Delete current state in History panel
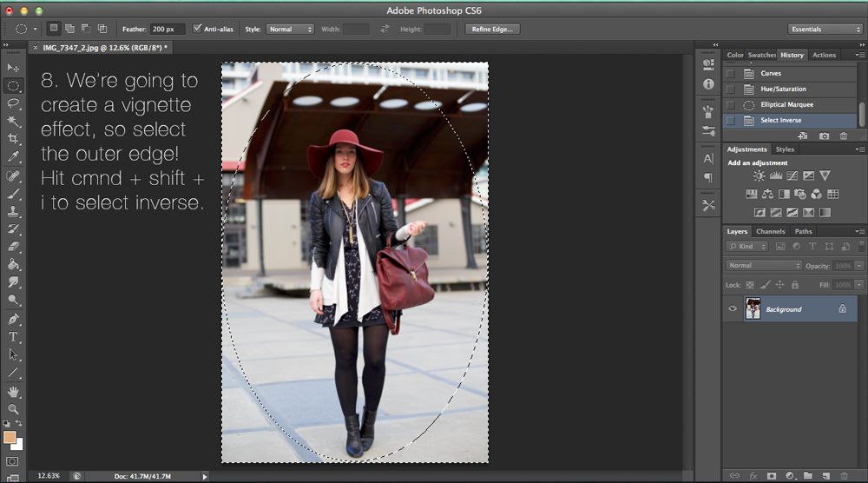 point(842,136)
